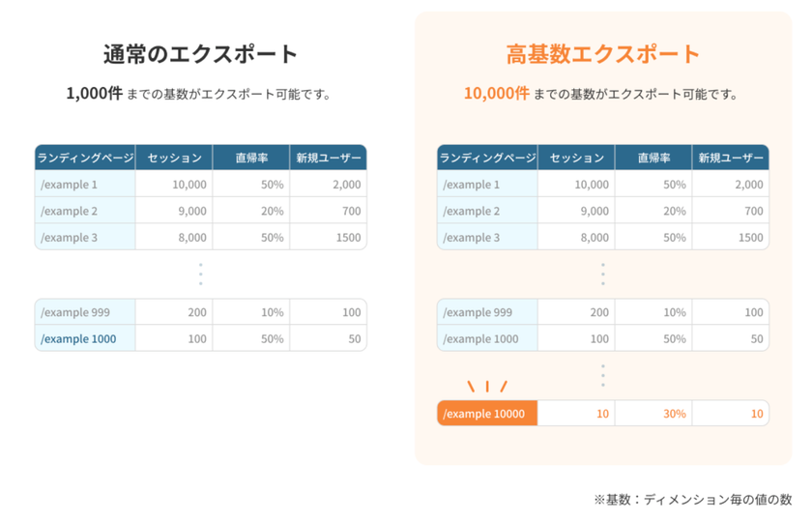Viewport: 812px width, 521px height.
Task: Click 直帰率 column header in left table
Action: pos(251,158)
